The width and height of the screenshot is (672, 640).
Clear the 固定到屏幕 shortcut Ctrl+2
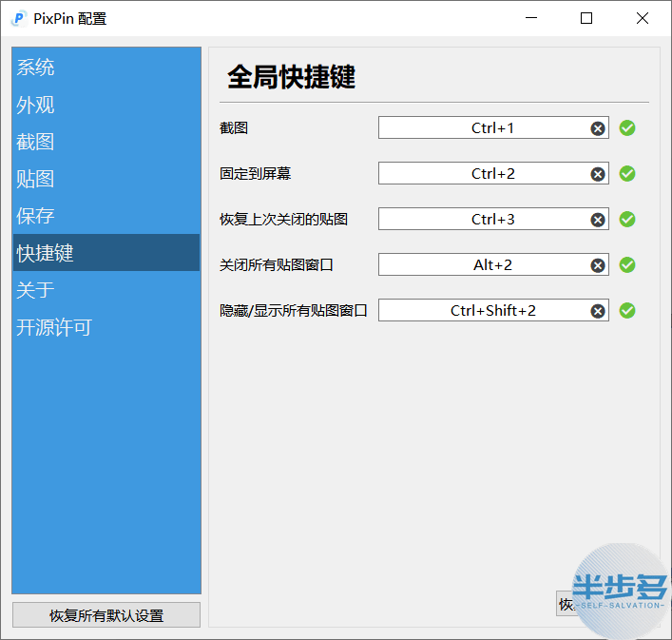(598, 174)
